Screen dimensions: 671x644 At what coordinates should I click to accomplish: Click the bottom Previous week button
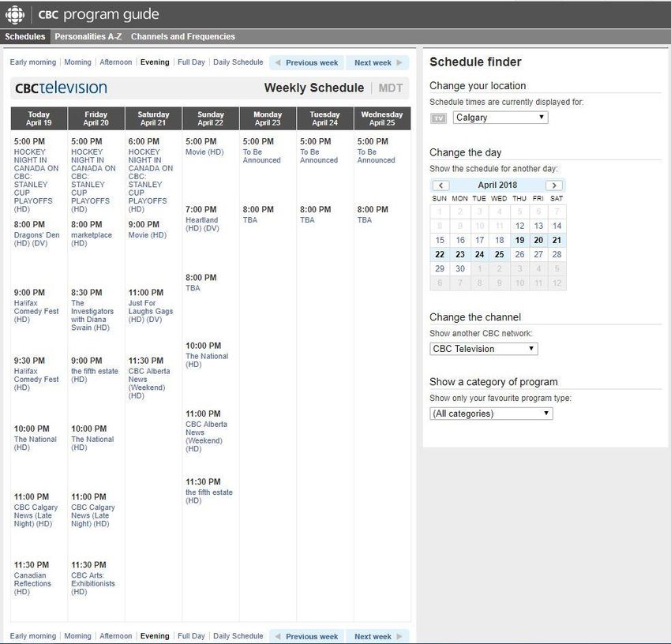(306, 636)
